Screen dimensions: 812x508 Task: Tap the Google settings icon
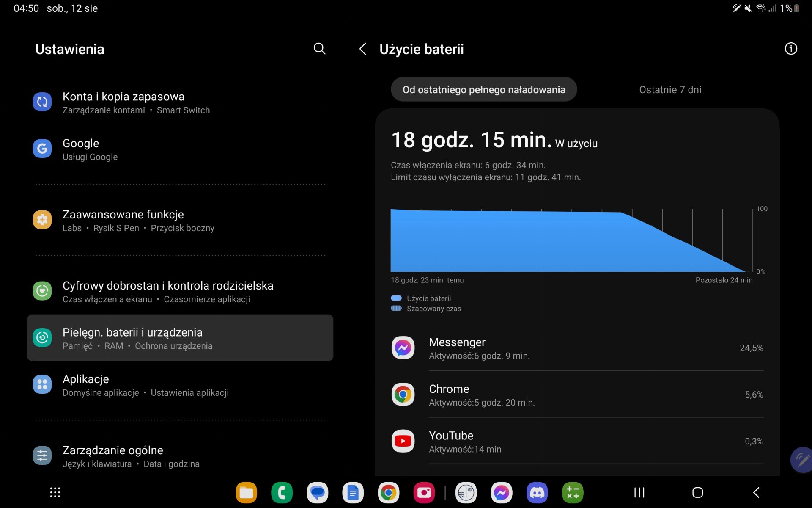click(x=42, y=149)
